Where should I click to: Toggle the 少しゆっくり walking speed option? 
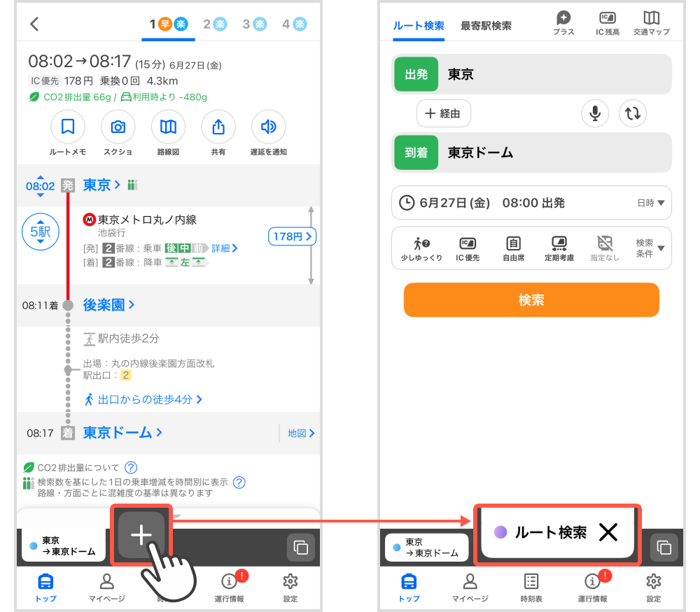421,248
